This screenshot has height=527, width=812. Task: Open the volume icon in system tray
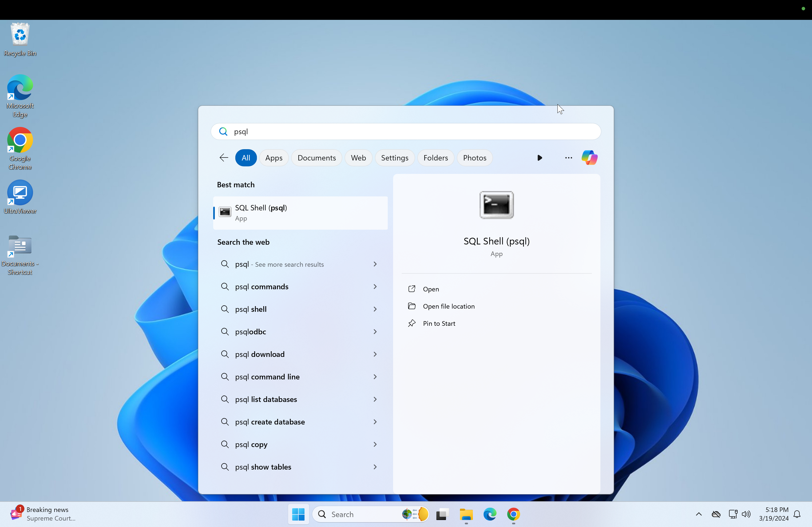(x=746, y=514)
